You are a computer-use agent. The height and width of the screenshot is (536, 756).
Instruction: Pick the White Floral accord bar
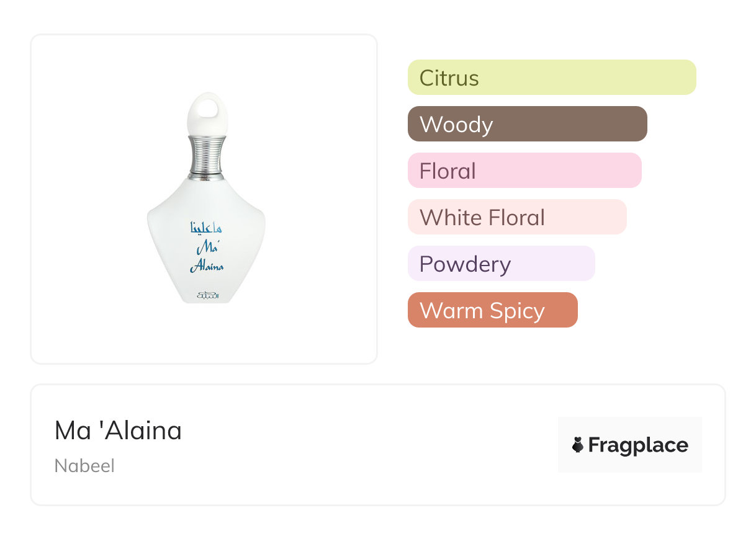coord(516,217)
